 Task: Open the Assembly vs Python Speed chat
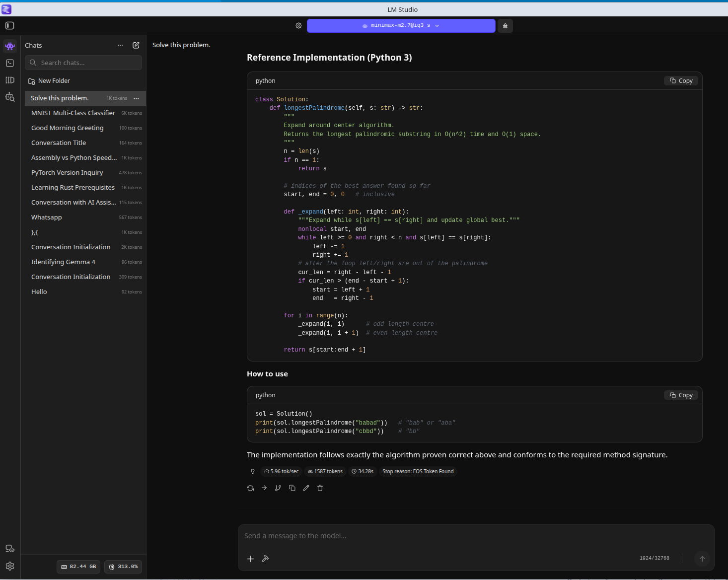click(85, 158)
